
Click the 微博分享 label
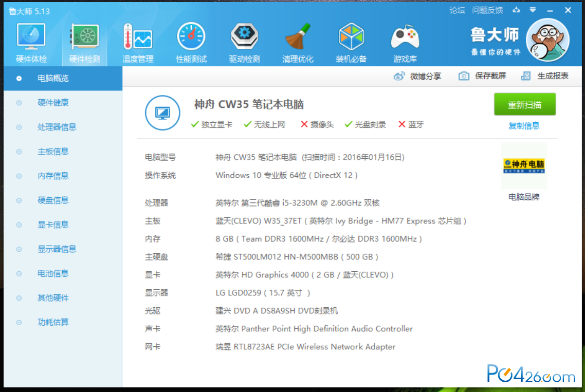tap(426, 76)
